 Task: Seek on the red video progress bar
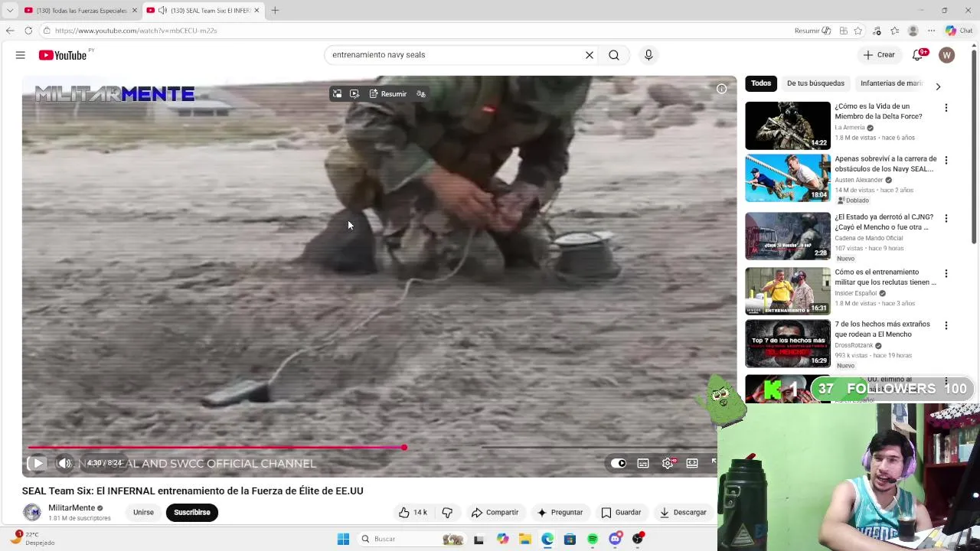pyautogui.click(x=216, y=448)
